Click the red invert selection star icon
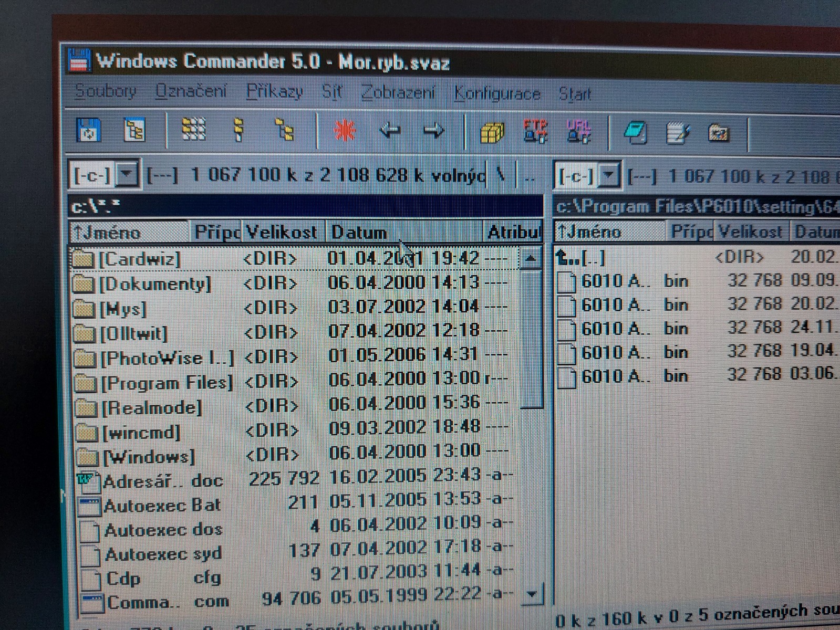The height and width of the screenshot is (630, 840). click(345, 130)
